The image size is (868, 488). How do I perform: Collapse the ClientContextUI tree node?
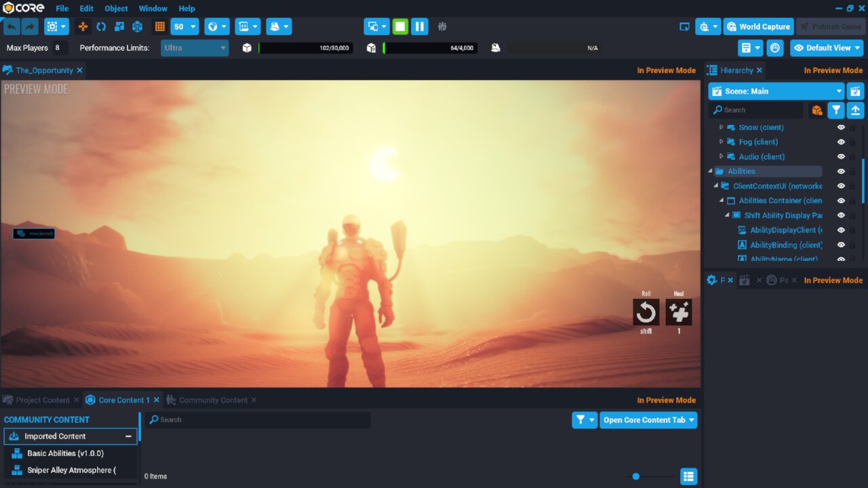pos(715,186)
